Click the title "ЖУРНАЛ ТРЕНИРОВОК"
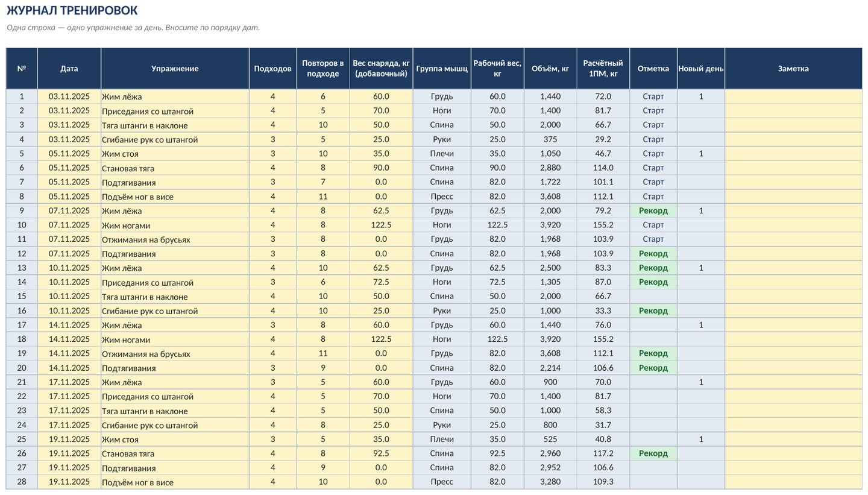 tap(72, 10)
